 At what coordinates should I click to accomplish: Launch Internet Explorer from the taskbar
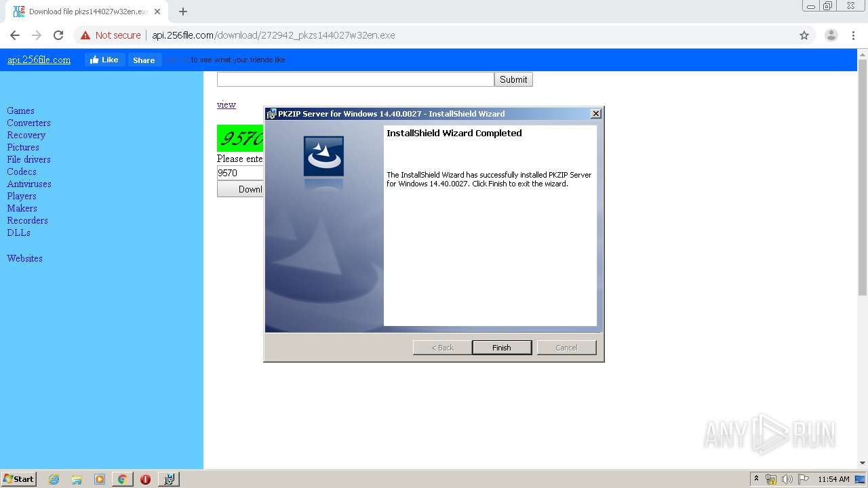[54, 479]
